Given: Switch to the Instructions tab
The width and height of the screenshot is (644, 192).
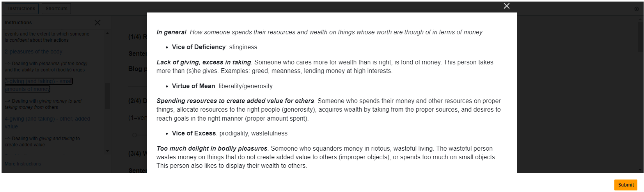Looking at the screenshot, I should pyautogui.click(x=21, y=9).
